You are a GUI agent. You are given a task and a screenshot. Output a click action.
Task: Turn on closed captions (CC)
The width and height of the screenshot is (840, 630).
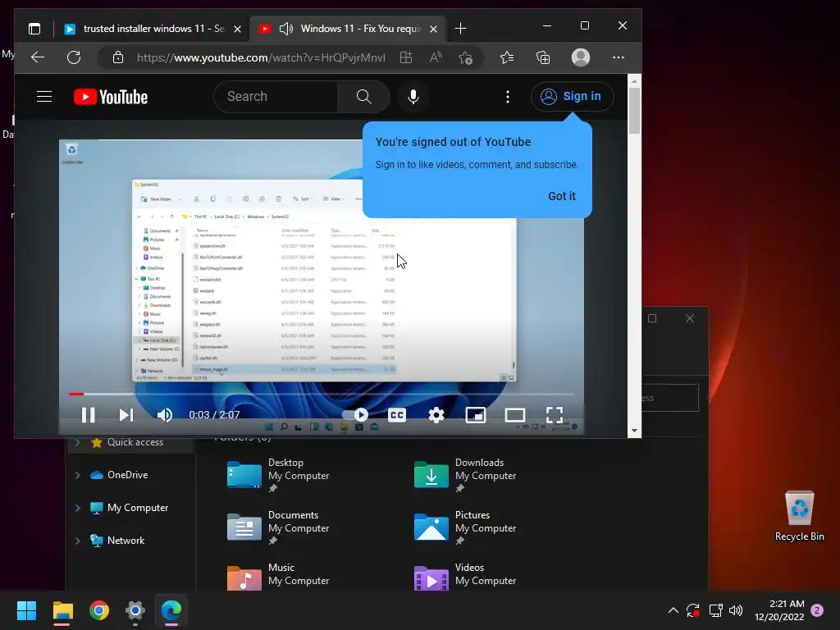(397, 414)
